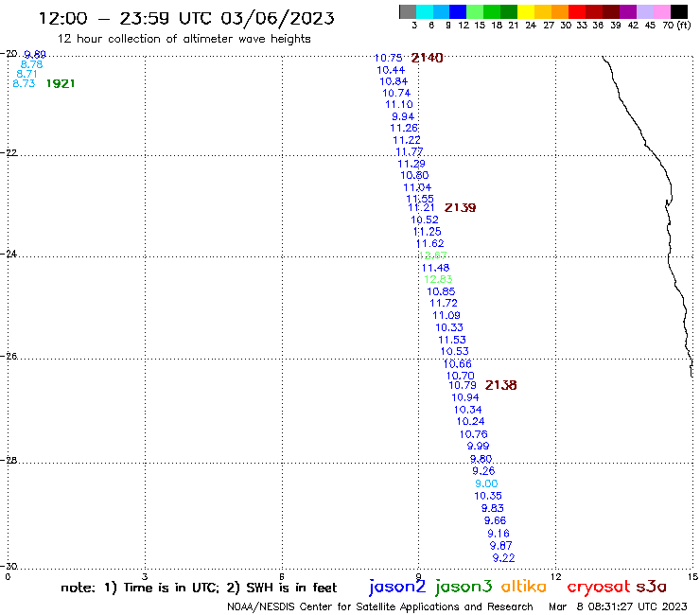Image resolution: width=700 pixels, height=615 pixels.
Task: Click the wave height value 11.55
Action: click(420, 199)
